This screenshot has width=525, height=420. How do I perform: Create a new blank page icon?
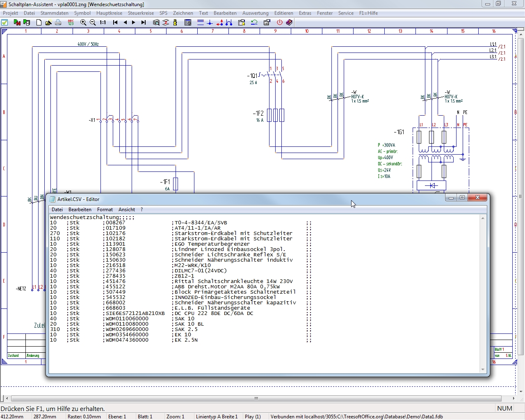(x=39, y=23)
